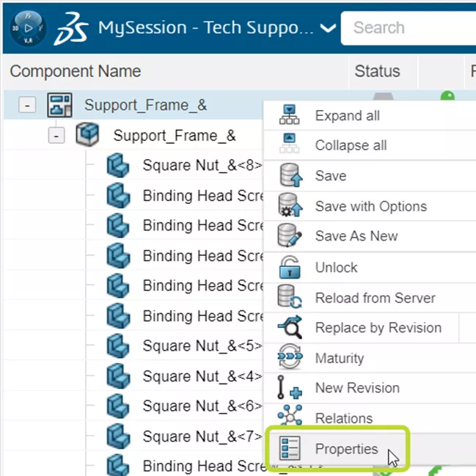The width and height of the screenshot is (476, 476).
Task: Click the root assembly structure icon
Action: point(59,106)
